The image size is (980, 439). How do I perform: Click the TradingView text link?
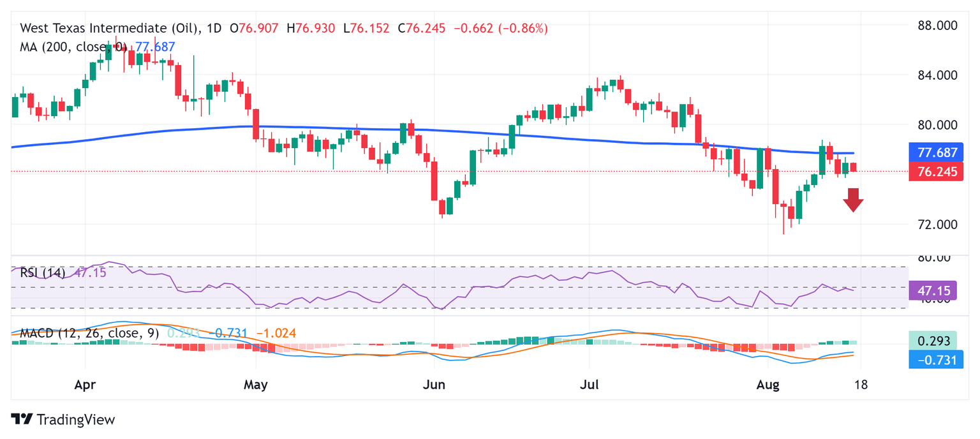click(x=76, y=419)
